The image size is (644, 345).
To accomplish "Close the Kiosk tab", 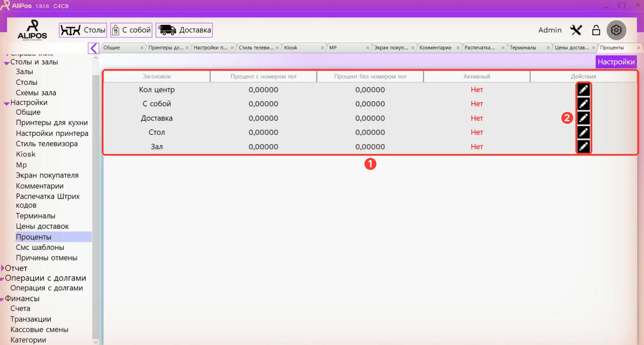I will [x=323, y=48].
